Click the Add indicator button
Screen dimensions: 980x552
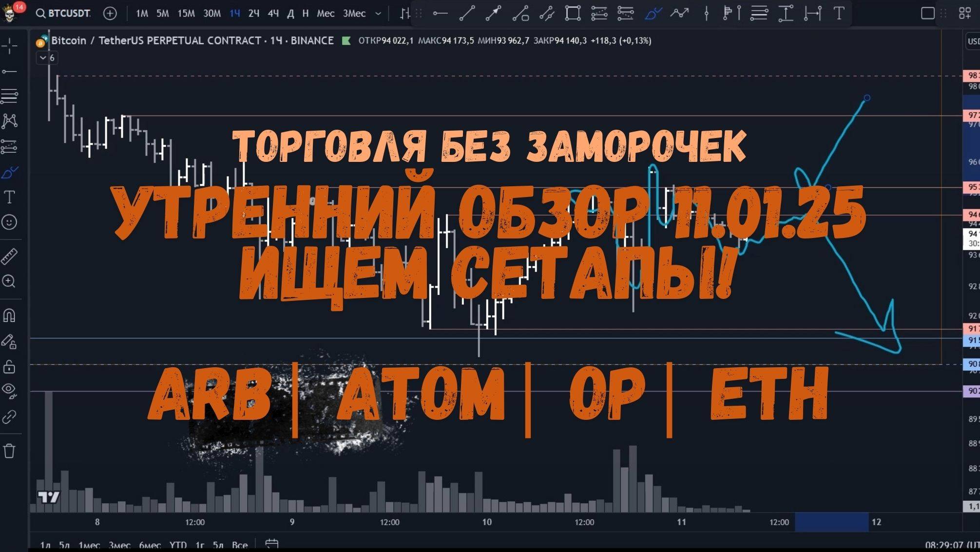click(x=404, y=13)
